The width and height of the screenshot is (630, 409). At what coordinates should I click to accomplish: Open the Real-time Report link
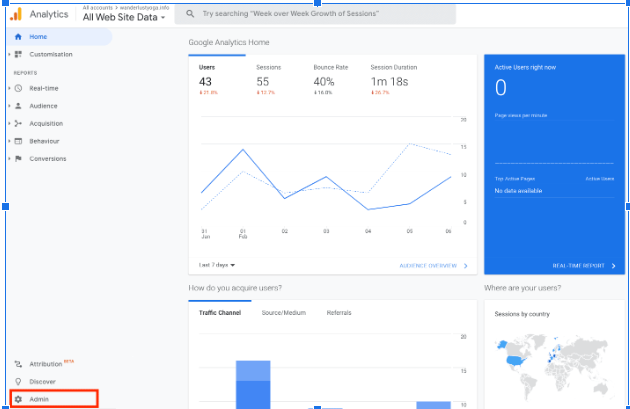581,266
